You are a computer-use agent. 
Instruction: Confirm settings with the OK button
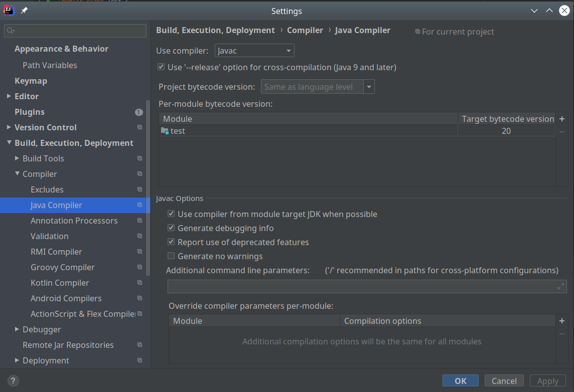pos(461,380)
